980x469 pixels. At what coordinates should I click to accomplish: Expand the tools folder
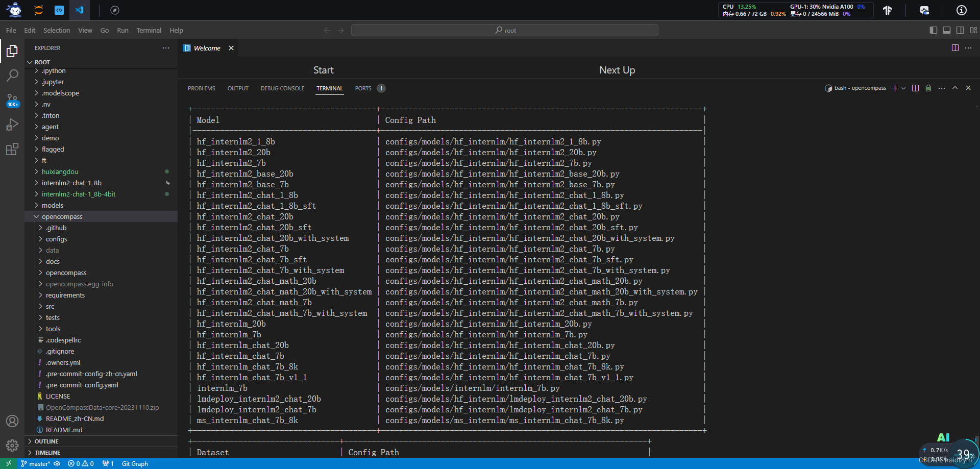click(102, 329)
